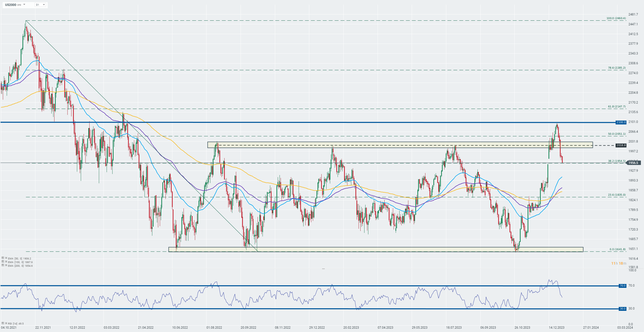The width and height of the screenshot is (644, 332).
Task: Remove the EMA 50 indicator
Action: 6,258
